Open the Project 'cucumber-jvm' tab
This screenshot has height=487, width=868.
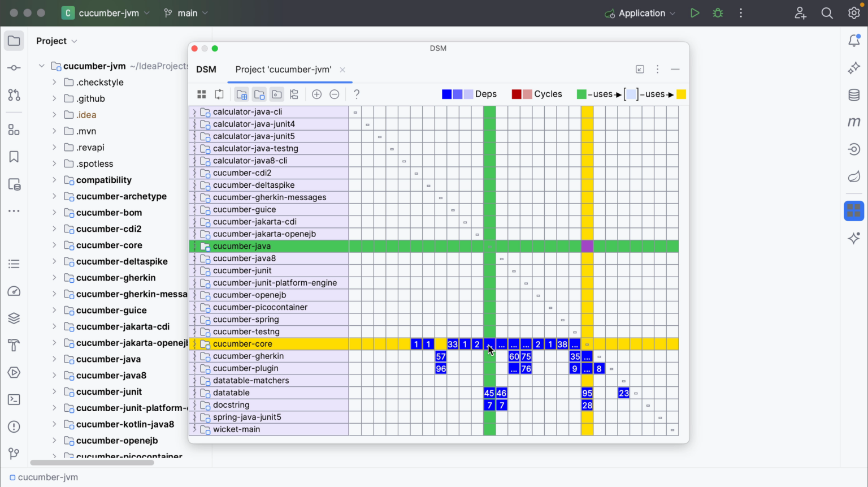[283, 69]
